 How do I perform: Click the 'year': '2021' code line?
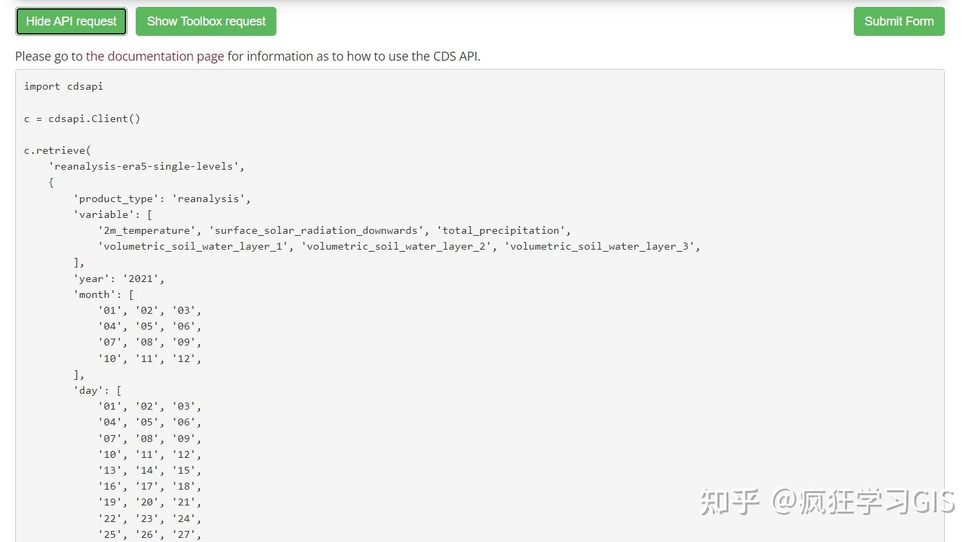[x=118, y=278]
